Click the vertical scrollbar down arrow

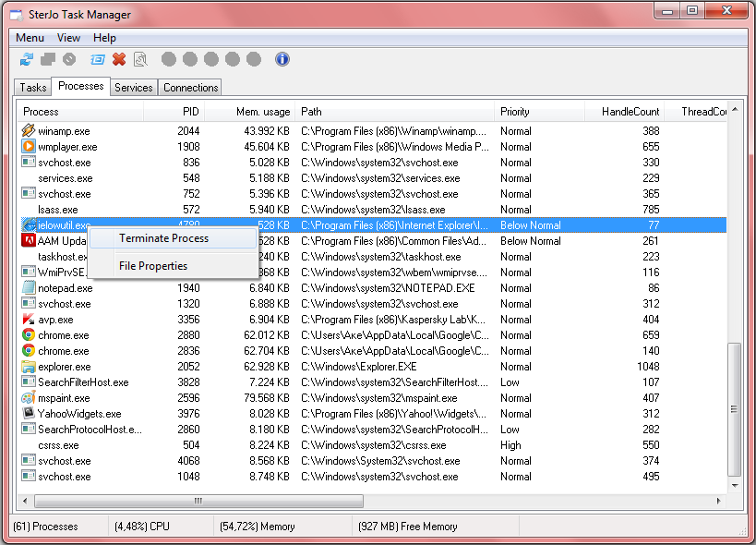(735, 486)
